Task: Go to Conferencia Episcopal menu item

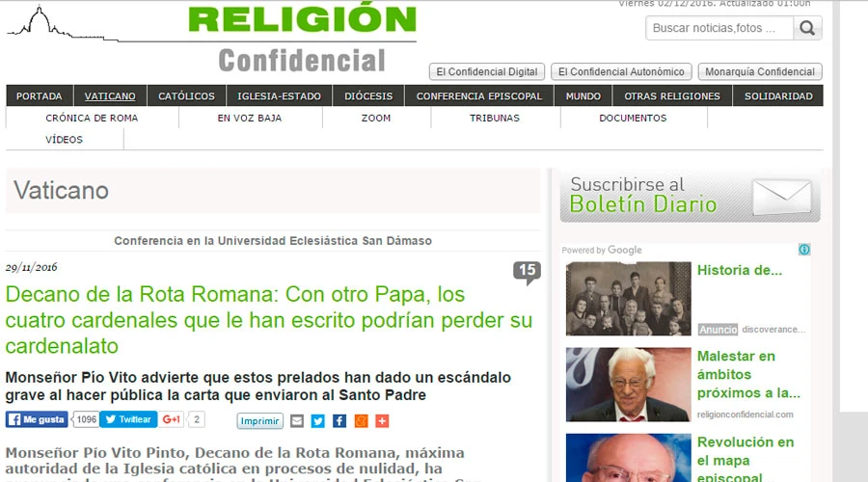Action: [x=478, y=96]
